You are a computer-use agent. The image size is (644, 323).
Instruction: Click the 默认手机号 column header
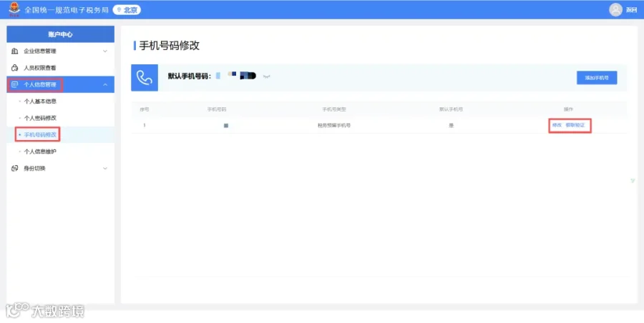point(451,109)
